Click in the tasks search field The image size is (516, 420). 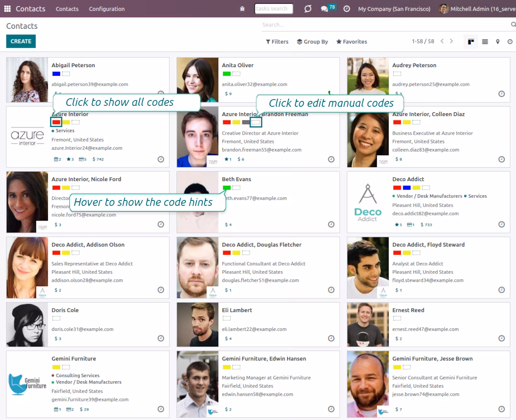tap(274, 9)
